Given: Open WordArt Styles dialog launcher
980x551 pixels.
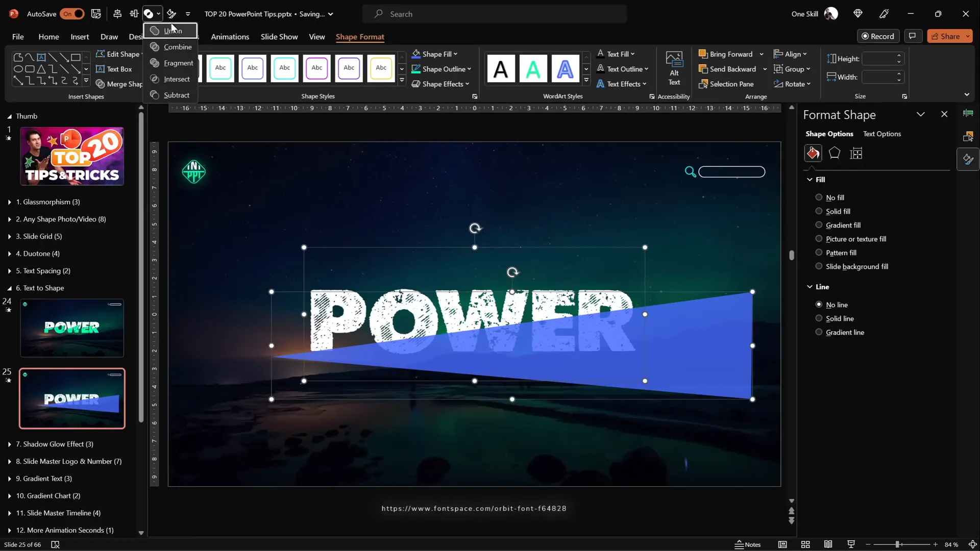Looking at the screenshot, I should (652, 96).
